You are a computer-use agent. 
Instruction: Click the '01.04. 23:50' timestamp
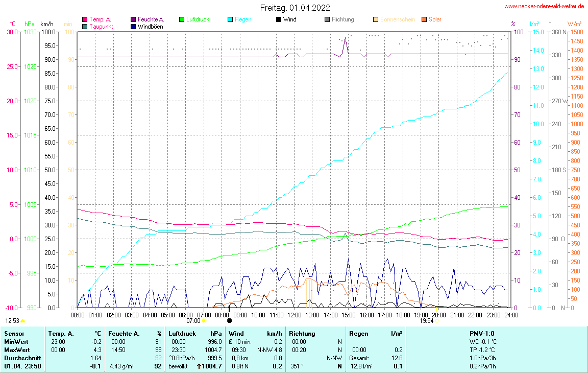pyautogui.click(x=22, y=366)
